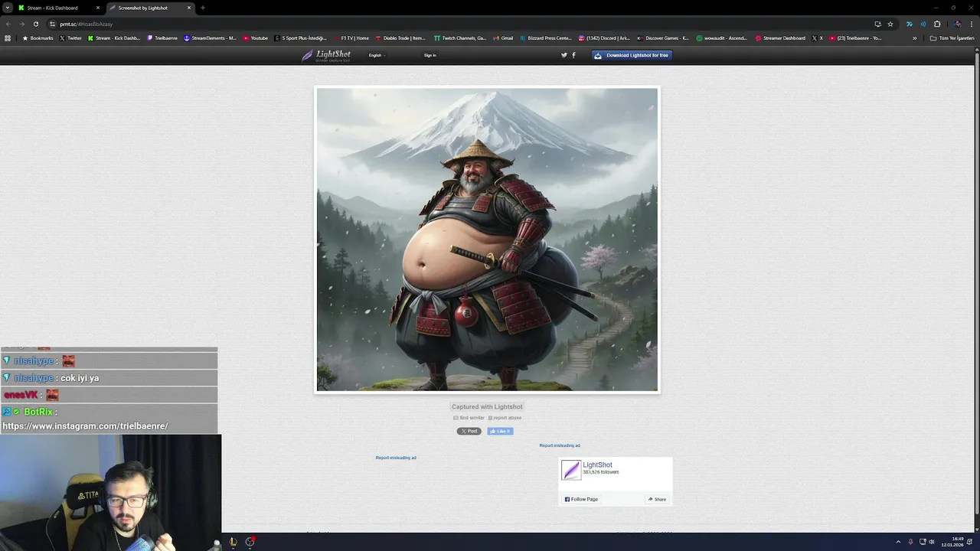Close the Screenshot by Lightshot tab

188,8
